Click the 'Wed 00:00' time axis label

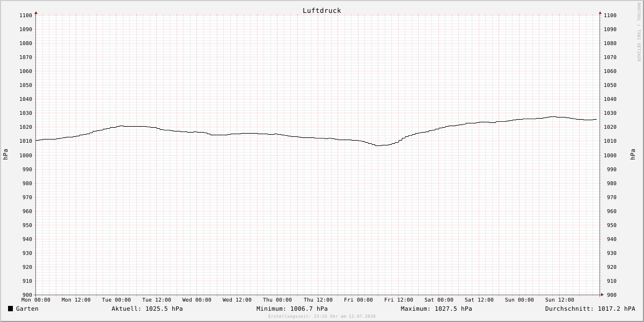pyautogui.click(x=197, y=300)
